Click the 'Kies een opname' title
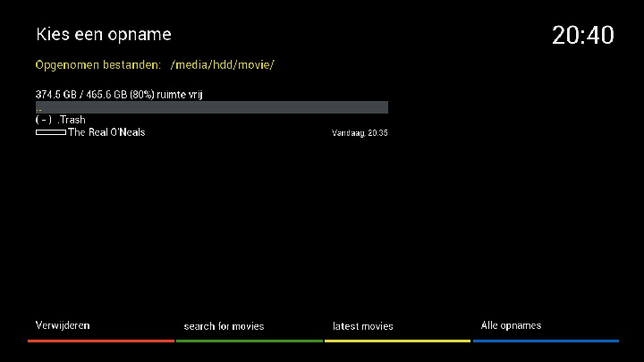644x362 pixels. click(103, 35)
